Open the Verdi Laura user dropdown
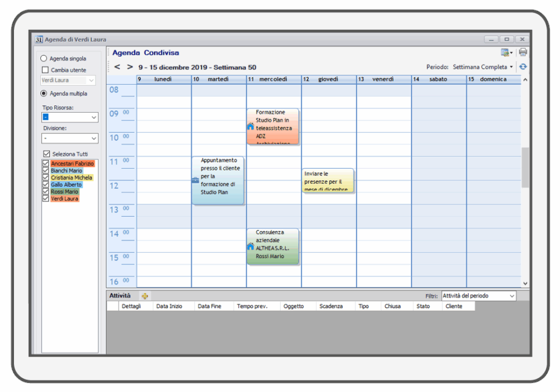 click(68, 80)
